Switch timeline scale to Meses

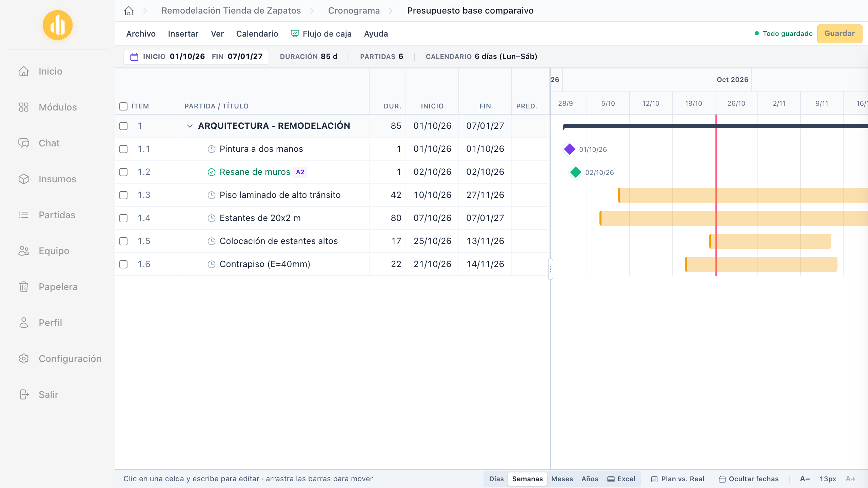click(x=562, y=479)
